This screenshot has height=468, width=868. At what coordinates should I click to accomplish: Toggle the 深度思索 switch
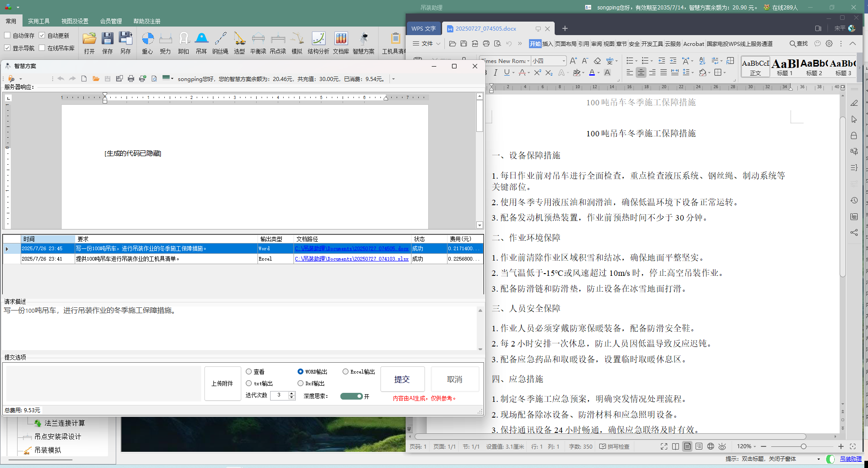tap(352, 396)
